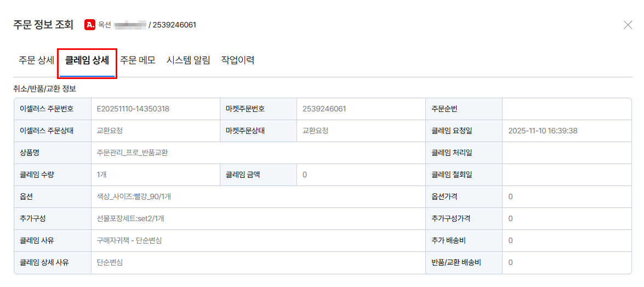The width and height of the screenshot is (644, 287).
Task: Switch to the 주문 상세 tab
Action: pos(37,60)
